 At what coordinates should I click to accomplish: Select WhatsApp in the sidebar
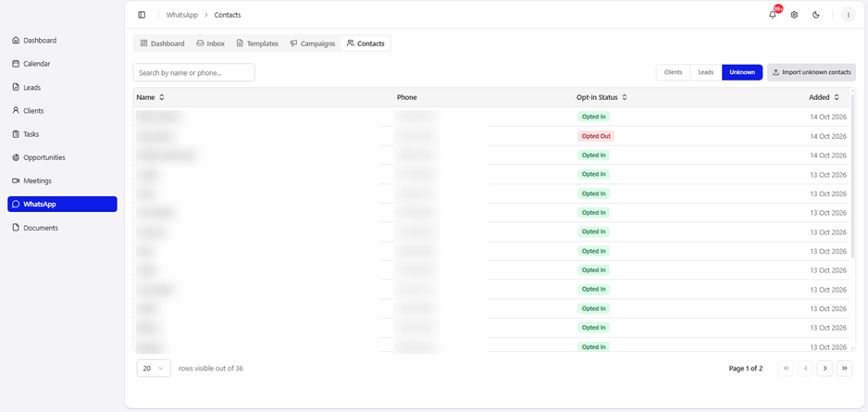[x=62, y=204]
